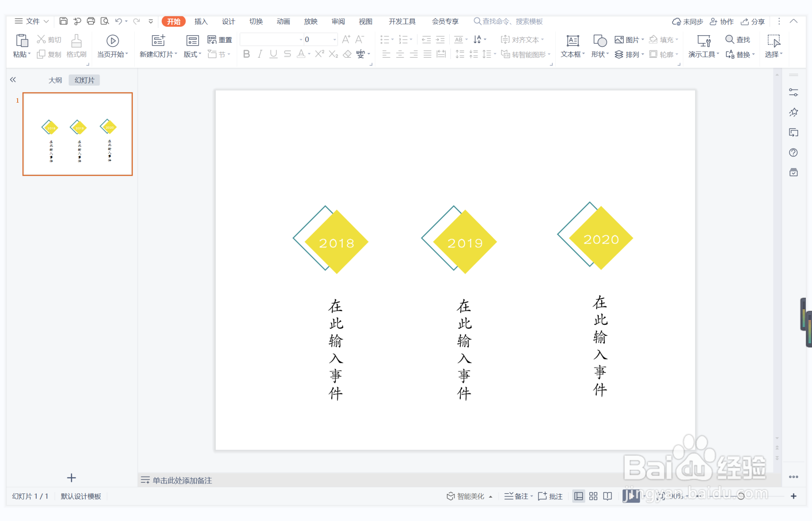This screenshot has height=521, width=812.
Task: Open the File (文件) menu
Action: click(32, 21)
